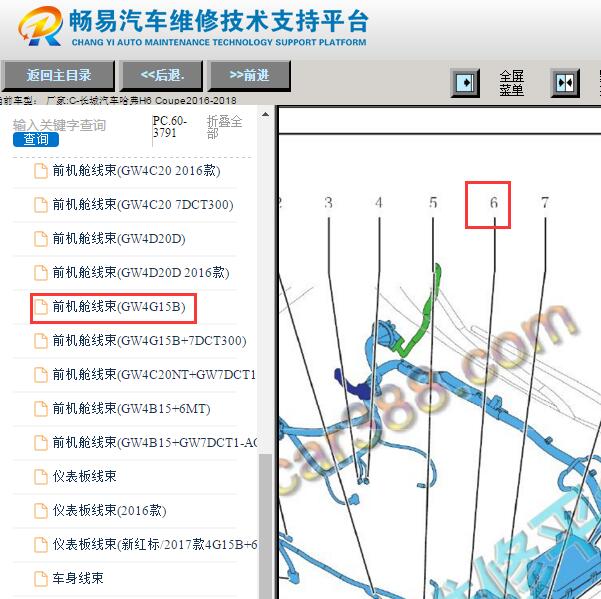
Task: Click the split-panel icon right of 全屏菜单
Action: pos(565,83)
